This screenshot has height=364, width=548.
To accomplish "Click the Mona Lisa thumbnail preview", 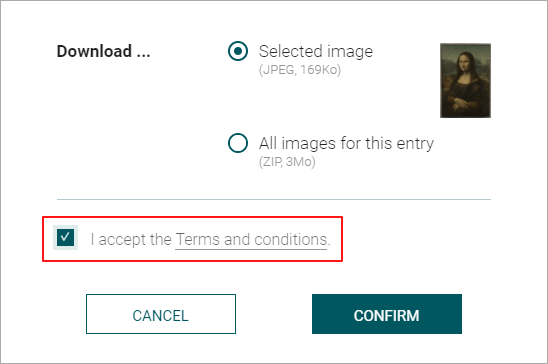I will tap(466, 80).
